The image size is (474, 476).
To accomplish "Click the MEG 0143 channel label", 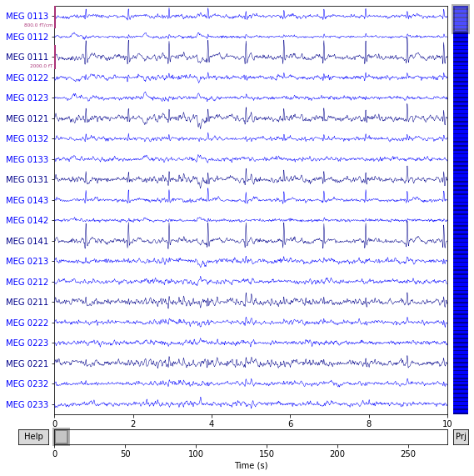I will tap(27, 200).
